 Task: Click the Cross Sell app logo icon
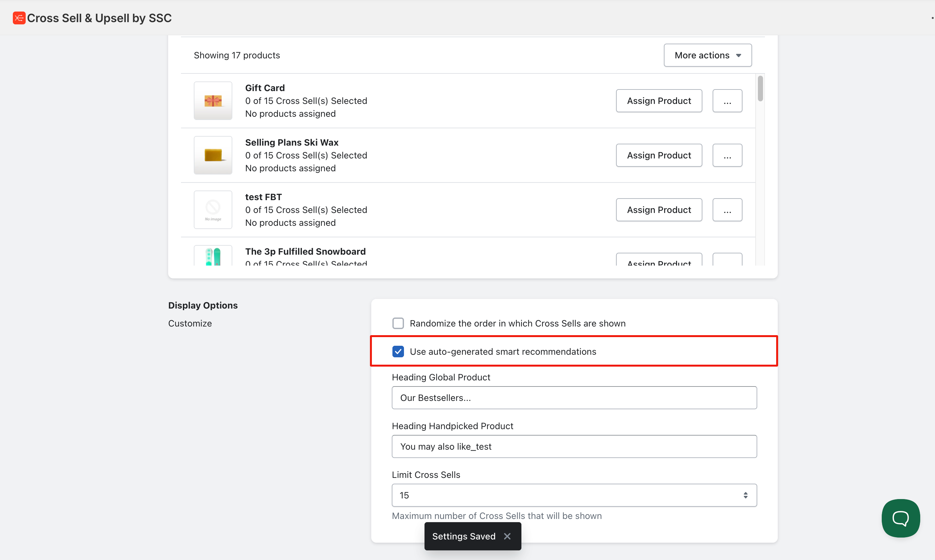click(19, 18)
